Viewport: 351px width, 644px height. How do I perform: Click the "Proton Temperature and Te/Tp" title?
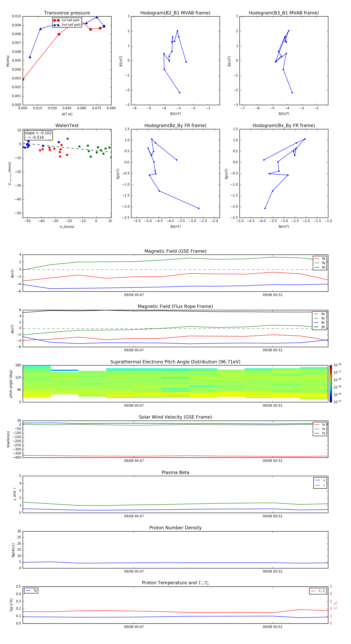[175, 583]
